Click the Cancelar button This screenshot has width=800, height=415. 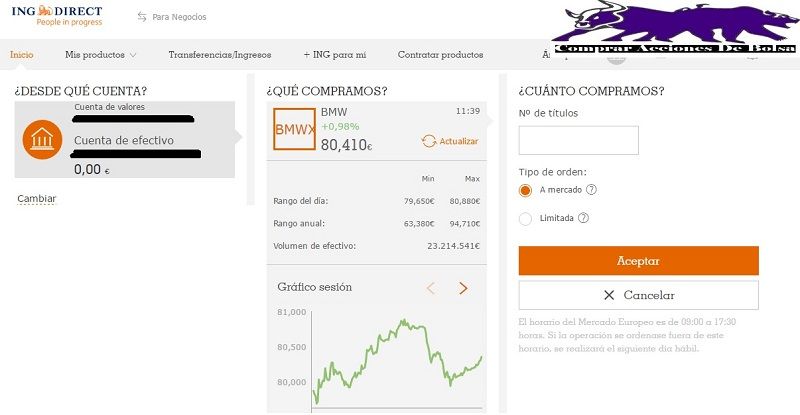(638, 295)
